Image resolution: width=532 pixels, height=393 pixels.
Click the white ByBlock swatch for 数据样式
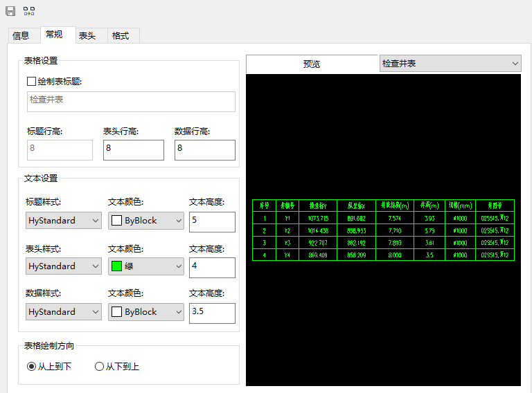116,311
